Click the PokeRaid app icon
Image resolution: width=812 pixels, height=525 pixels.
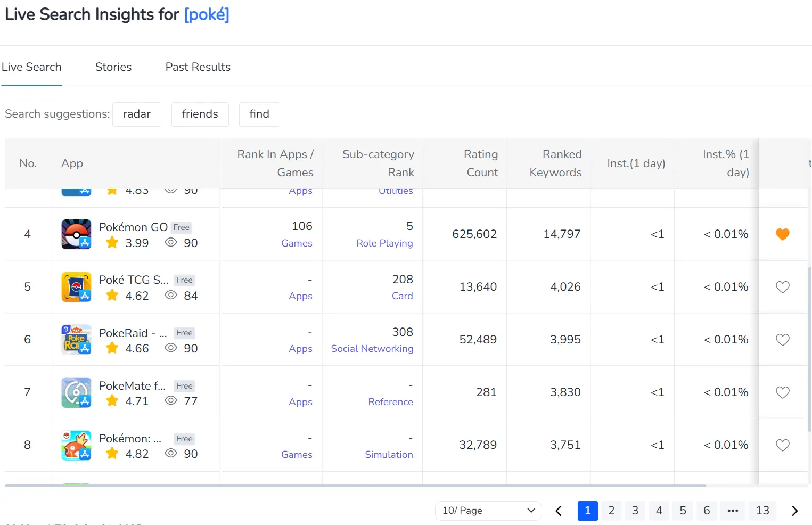point(76,340)
